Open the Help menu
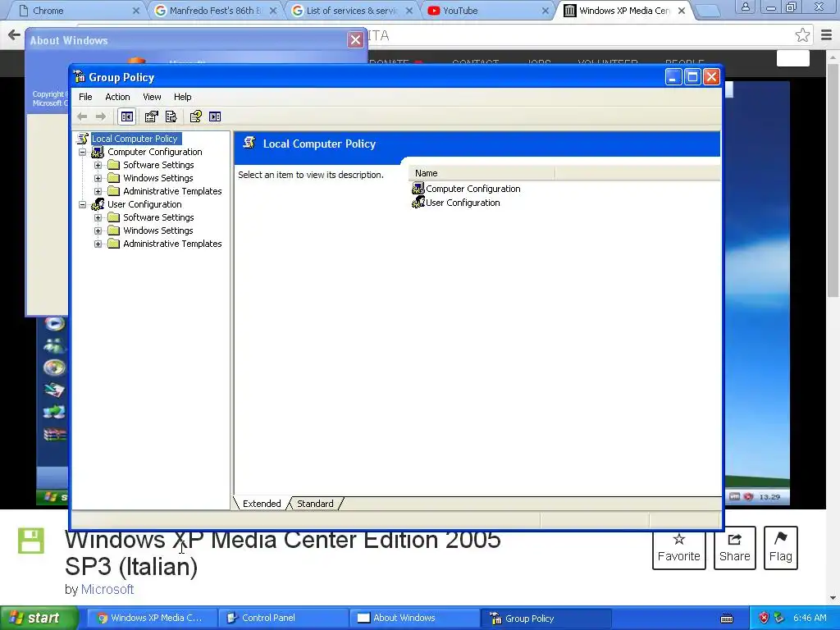The width and height of the screenshot is (840, 630). (x=182, y=97)
